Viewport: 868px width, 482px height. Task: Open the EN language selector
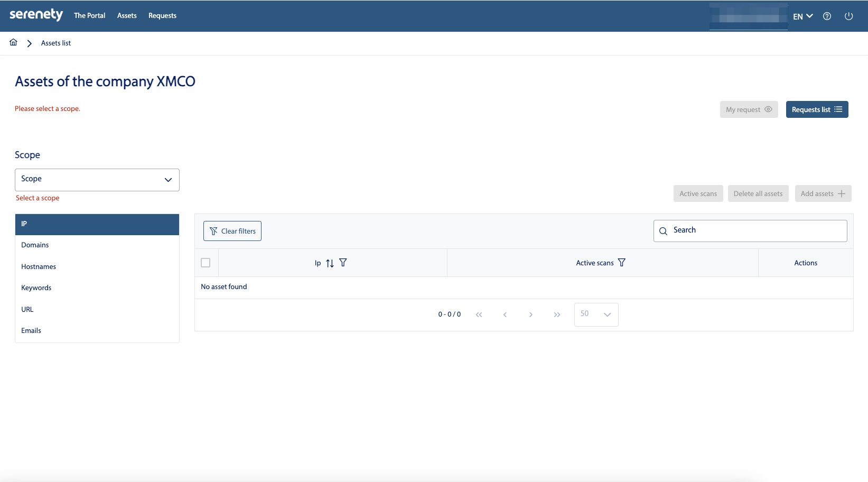coord(802,16)
